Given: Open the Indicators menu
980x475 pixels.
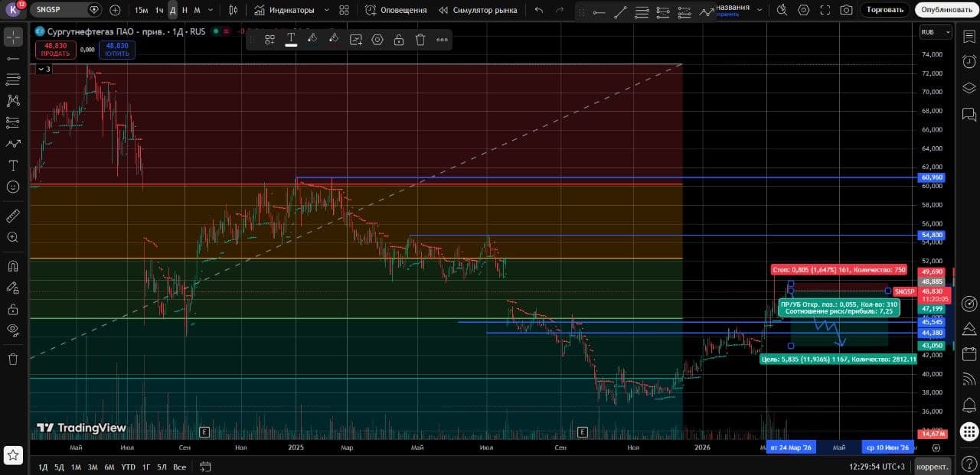Looking at the screenshot, I should point(284,10).
